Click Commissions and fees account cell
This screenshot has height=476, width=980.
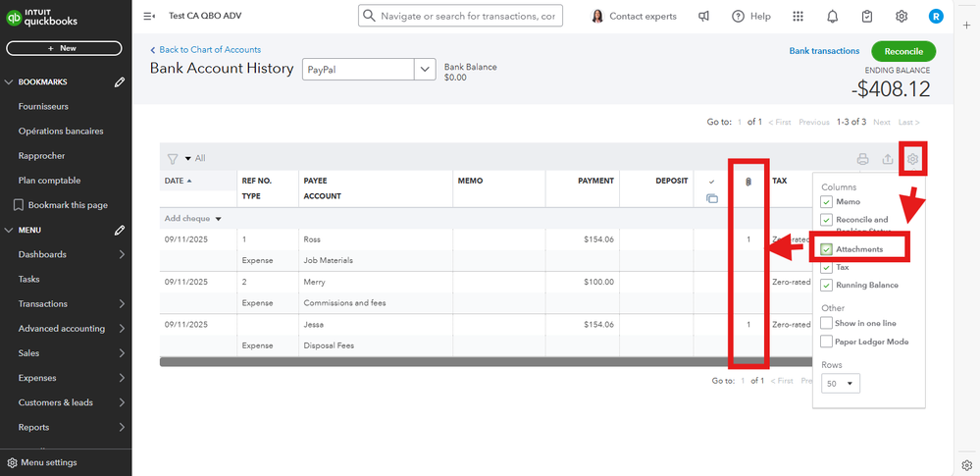344,303
